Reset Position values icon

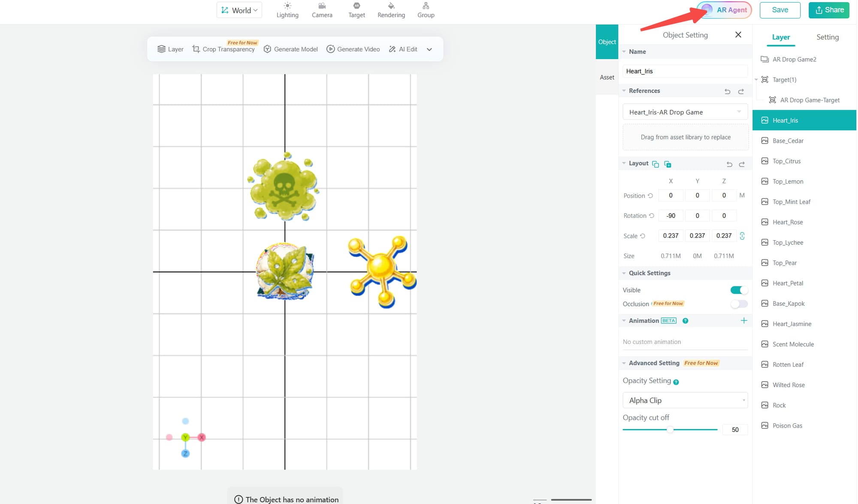(650, 196)
